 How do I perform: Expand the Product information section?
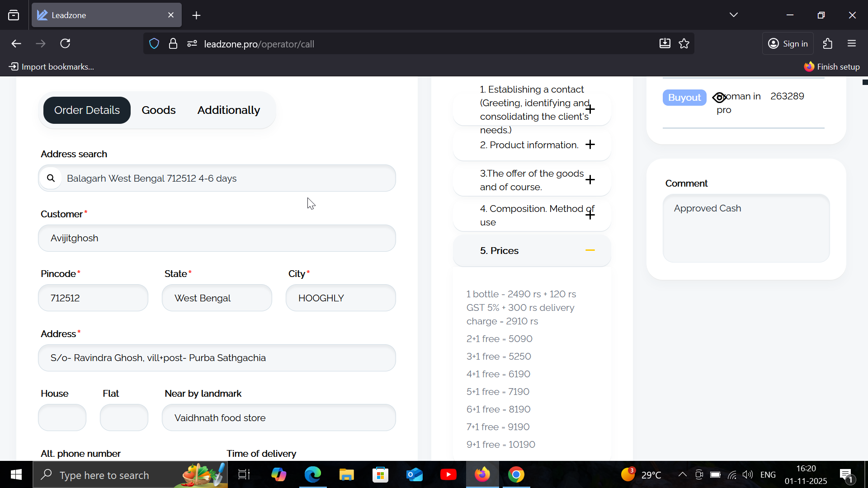pyautogui.click(x=590, y=145)
